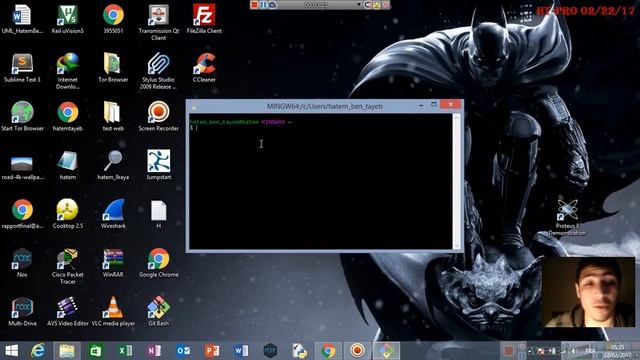Open Proteus 8 Demonstration shortcut
The image size is (640, 360).
(567, 217)
